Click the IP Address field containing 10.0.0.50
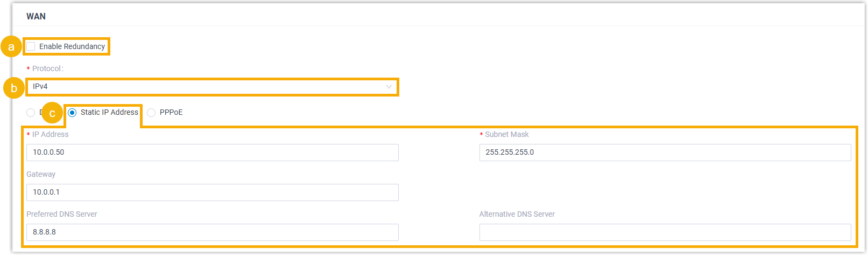The image size is (868, 255). 212,153
